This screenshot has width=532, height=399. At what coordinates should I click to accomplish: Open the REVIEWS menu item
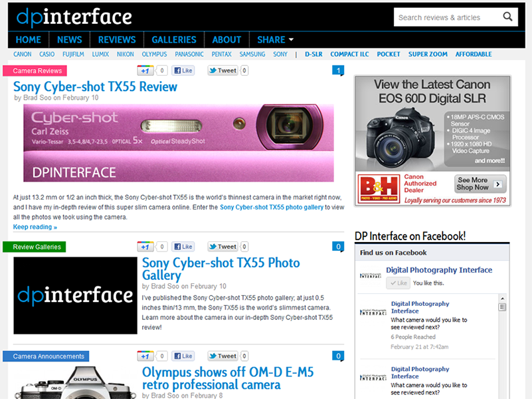(x=117, y=40)
